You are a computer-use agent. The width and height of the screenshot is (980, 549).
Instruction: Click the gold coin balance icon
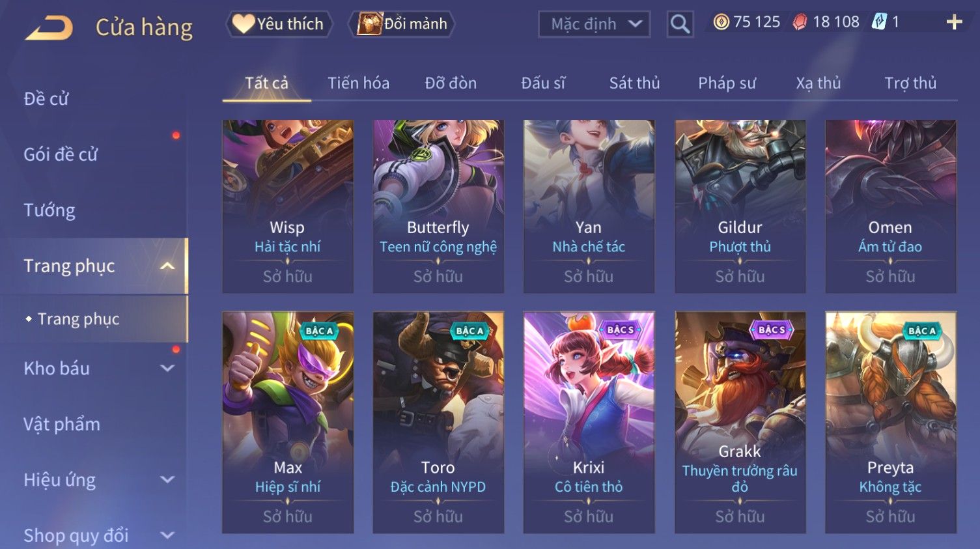point(721,22)
